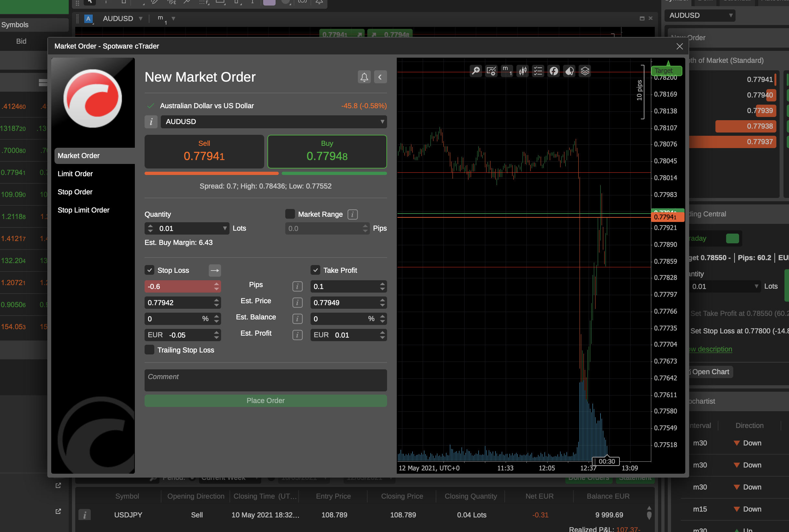Click the arrow button next to Stop Loss
Image resolution: width=789 pixels, height=532 pixels.
coord(215,271)
